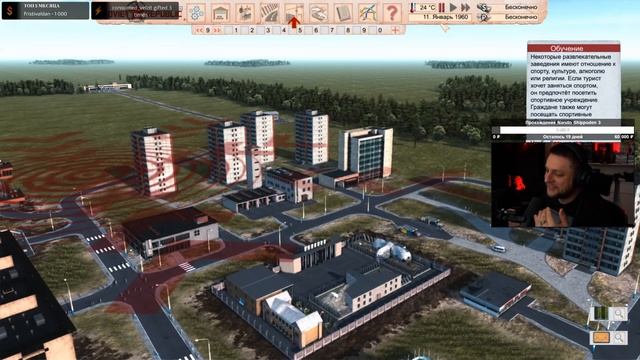The image size is (640, 360).
Task: Go to previous shortcut page arrows
Action: click(x=199, y=30)
